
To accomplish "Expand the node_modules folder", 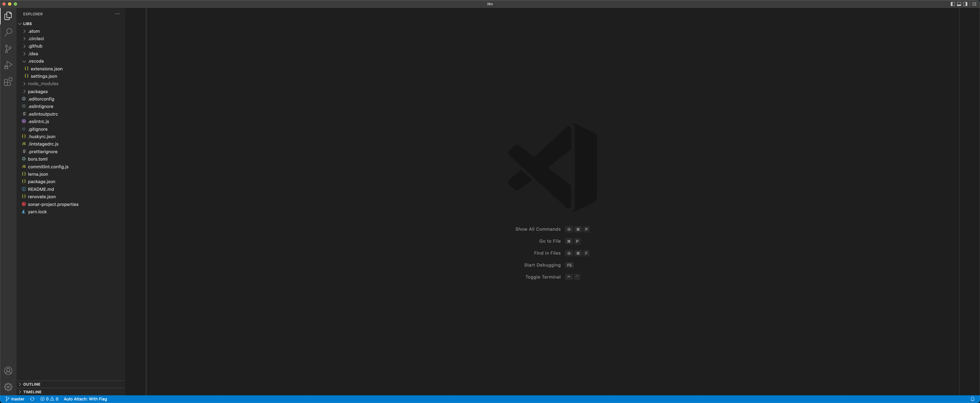I will pos(43,84).
